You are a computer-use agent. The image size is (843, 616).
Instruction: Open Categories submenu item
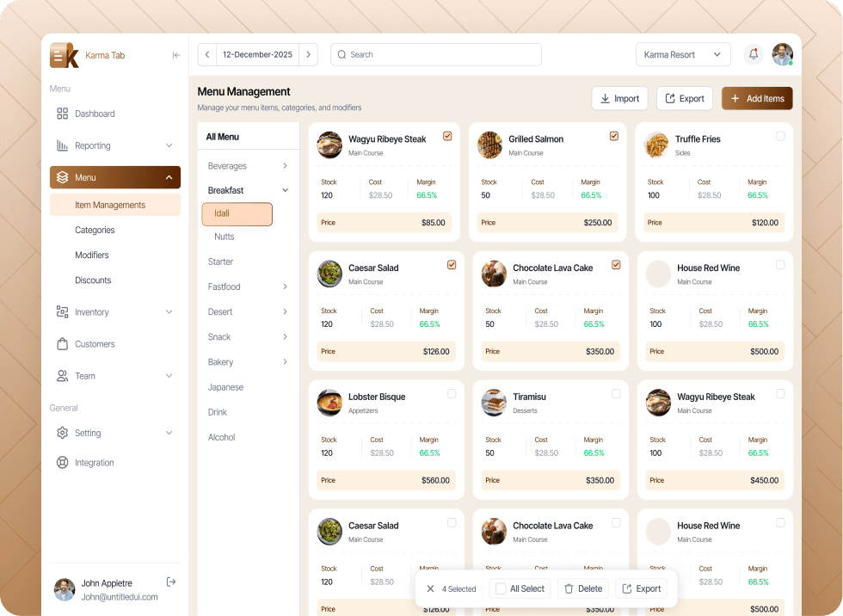click(x=95, y=230)
